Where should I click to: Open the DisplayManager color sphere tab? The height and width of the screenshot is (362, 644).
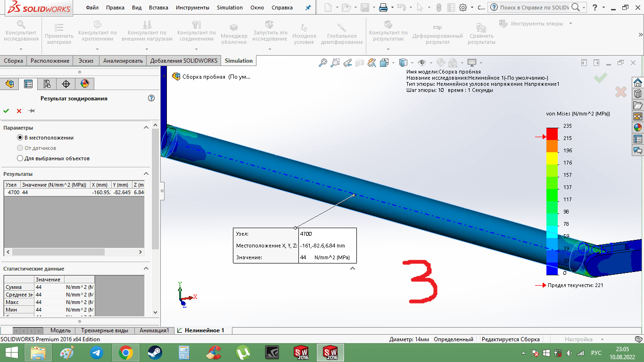[x=85, y=84]
